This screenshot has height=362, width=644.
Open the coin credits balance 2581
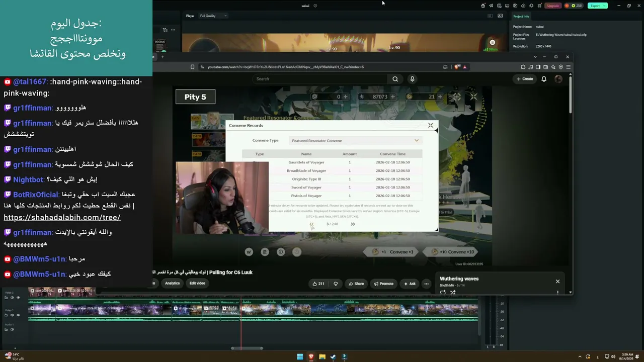[x=574, y=6]
